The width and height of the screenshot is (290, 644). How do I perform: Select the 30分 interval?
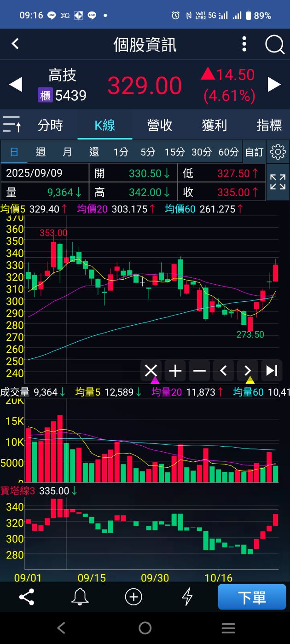coord(202,152)
